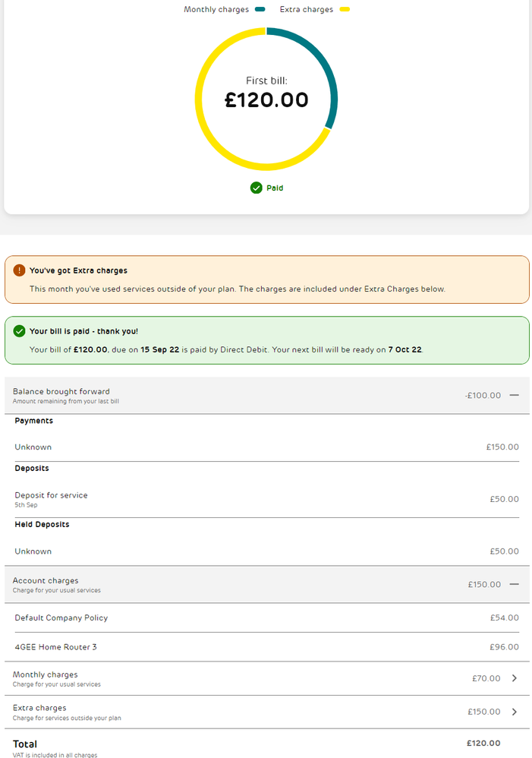Click the First bill £120.00 amount

266,99
